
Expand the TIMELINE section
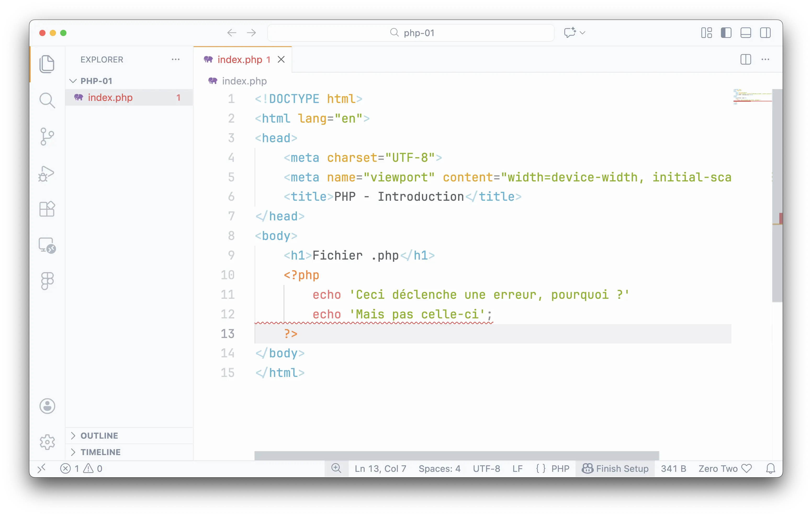click(x=100, y=452)
